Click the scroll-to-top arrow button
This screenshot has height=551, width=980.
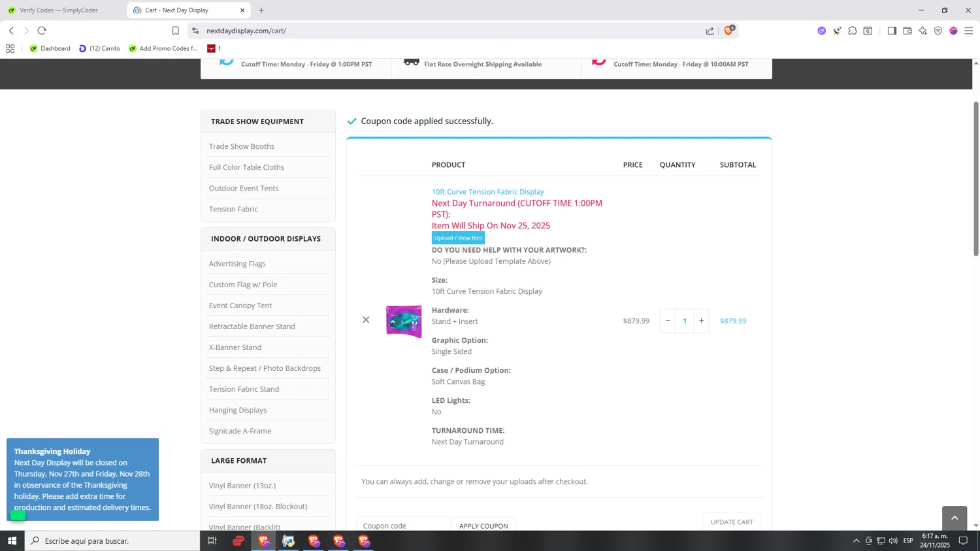955,518
